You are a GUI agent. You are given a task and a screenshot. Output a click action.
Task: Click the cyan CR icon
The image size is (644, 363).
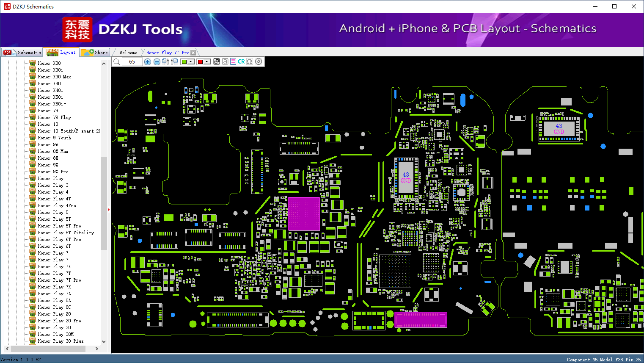[241, 62]
